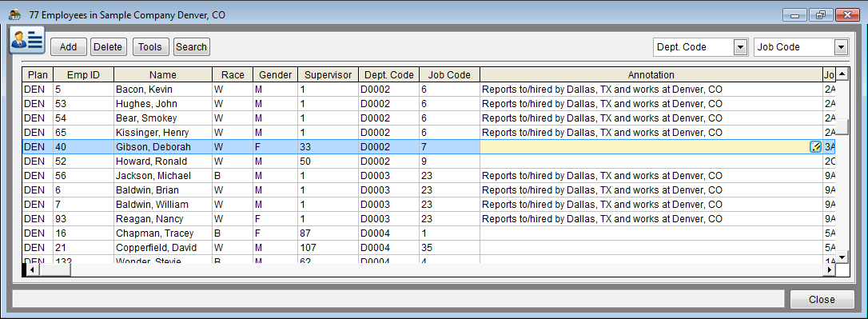Open the Tools button

(x=150, y=47)
